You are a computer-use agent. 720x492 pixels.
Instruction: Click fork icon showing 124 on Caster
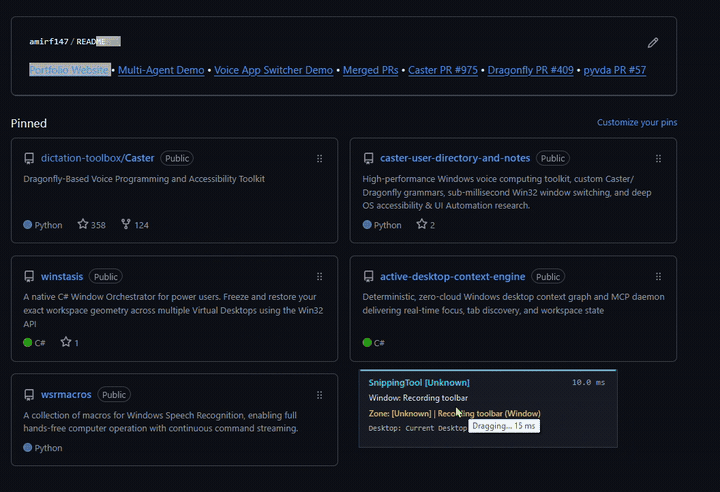pyautogui.click(x=126, y=224)
